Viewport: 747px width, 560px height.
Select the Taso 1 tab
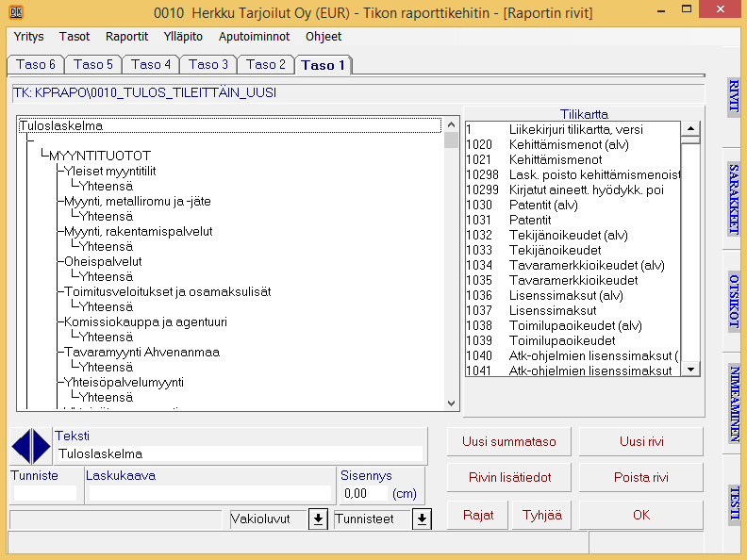coord(323,65)
